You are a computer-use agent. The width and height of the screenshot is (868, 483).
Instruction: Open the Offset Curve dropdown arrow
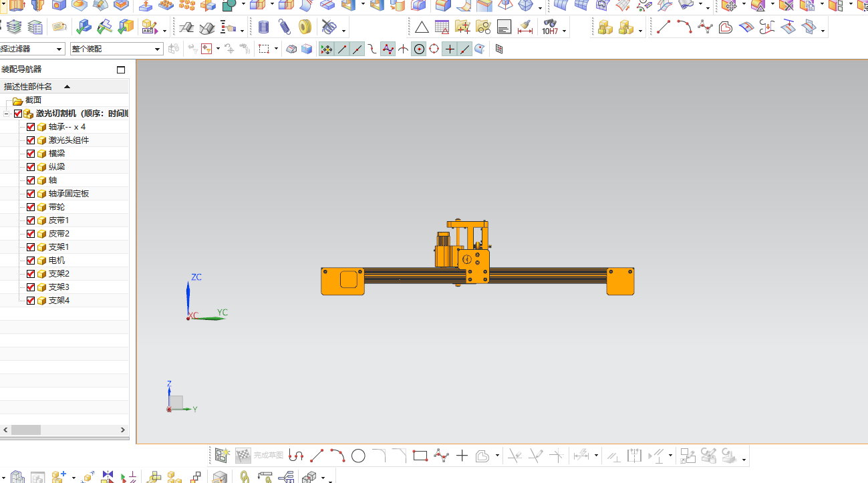(497, 456)
